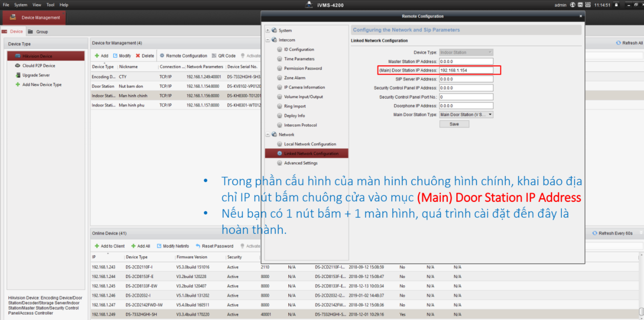The height and width of the screenshot is (320, 644).
Task: Select Cloud P2P Device type
Action: tap(38, 66)
